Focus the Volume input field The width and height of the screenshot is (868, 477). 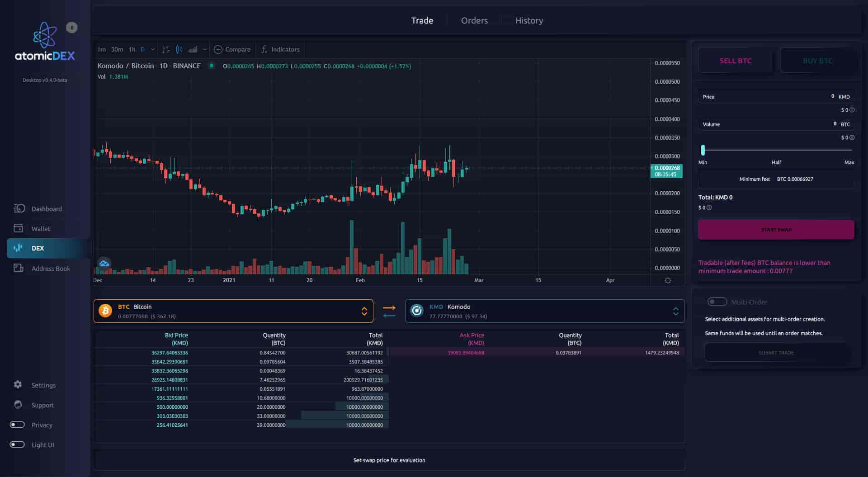[x=776, y=124]
